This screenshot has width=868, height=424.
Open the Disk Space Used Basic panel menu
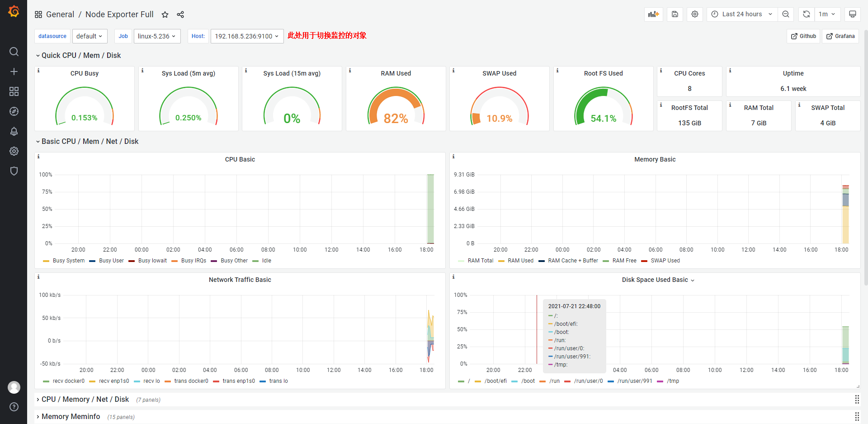658,280
